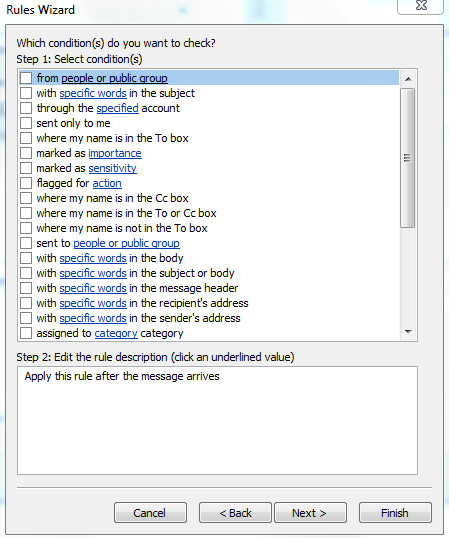Cancel the Rules Wizard
Screen dimensions: 449x538
[150, 513]
